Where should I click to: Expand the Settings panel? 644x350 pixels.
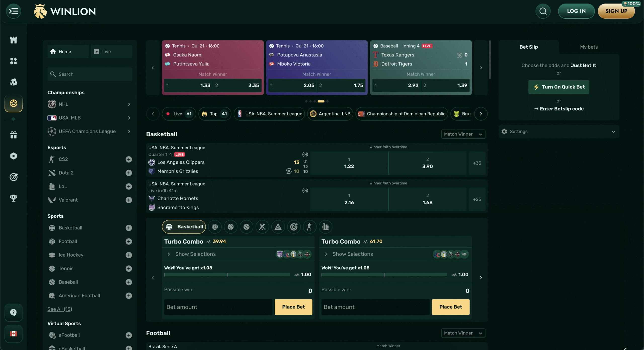click(x=559, y=131)
